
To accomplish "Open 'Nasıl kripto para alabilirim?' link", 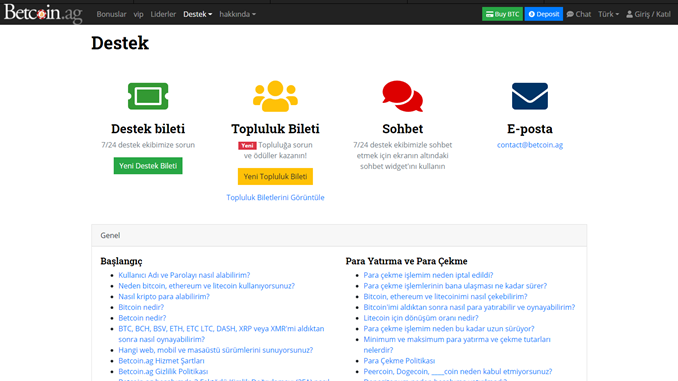I will coord(164,297).
